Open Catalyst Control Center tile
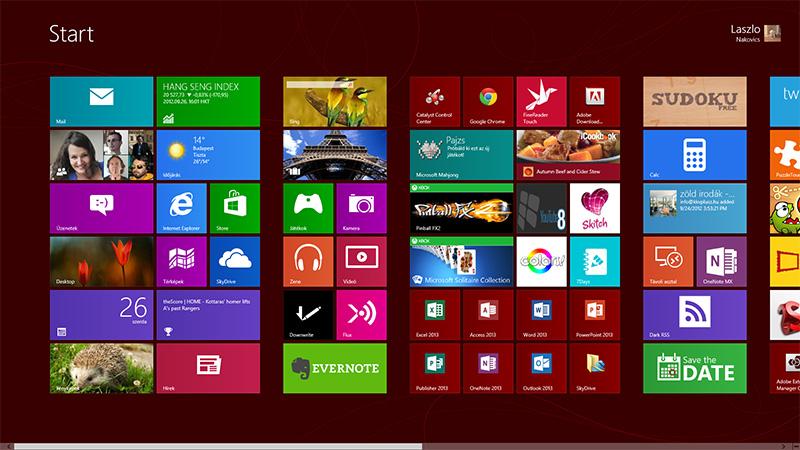This screenshot has width=800, height=450. click(x=435, y=102)
